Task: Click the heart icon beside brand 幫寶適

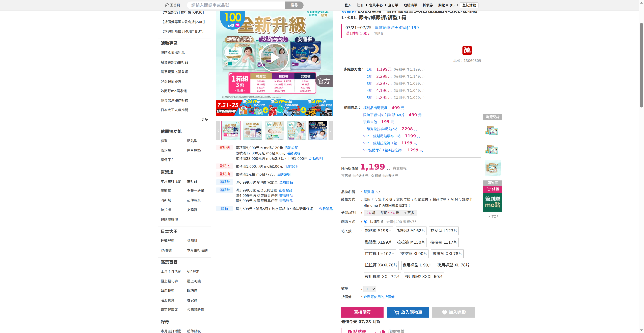Action: pyautogui.click(x=378, y=192)
